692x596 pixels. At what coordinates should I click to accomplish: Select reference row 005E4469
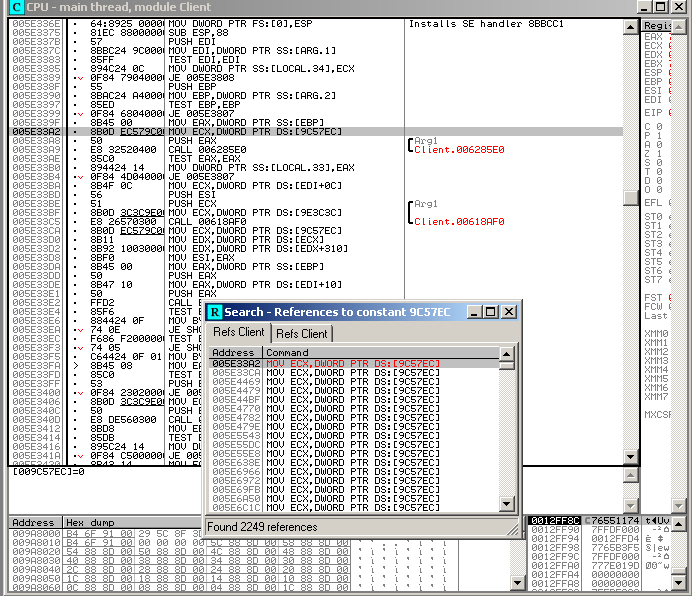click(233, 381)
